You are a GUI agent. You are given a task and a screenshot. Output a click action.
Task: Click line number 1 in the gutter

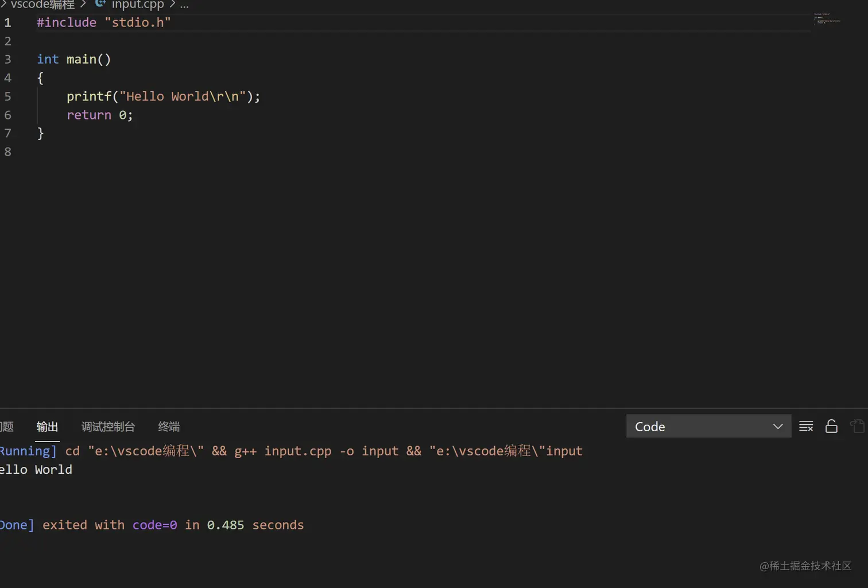coord(7,22)
